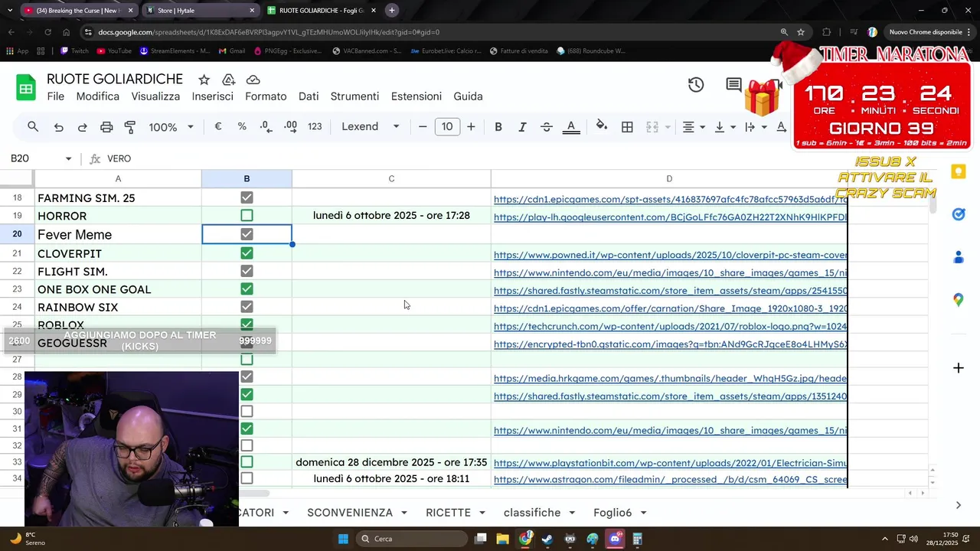Switch to classifiche sheet tab
Viewport: 980px width, 551px height.
(x=532, y=513)
